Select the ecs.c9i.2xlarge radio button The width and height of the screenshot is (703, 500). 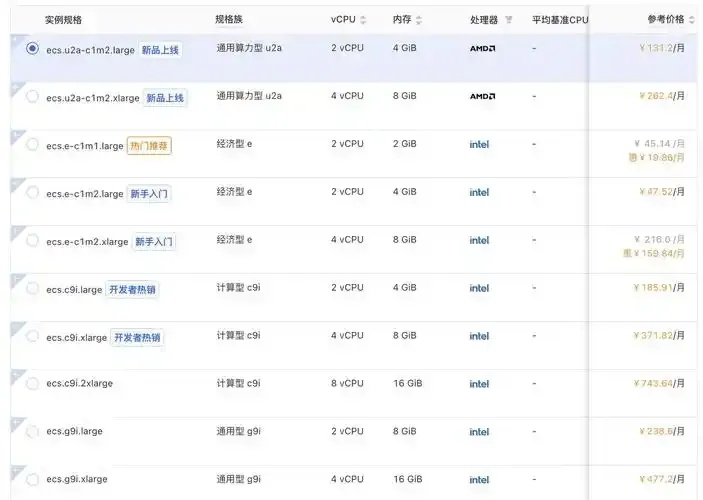[32, 384]
